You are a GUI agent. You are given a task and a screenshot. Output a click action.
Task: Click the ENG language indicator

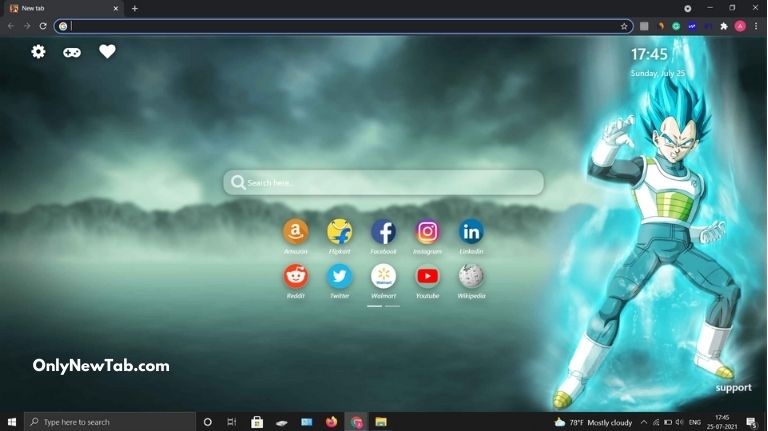(x=695, y=422)
